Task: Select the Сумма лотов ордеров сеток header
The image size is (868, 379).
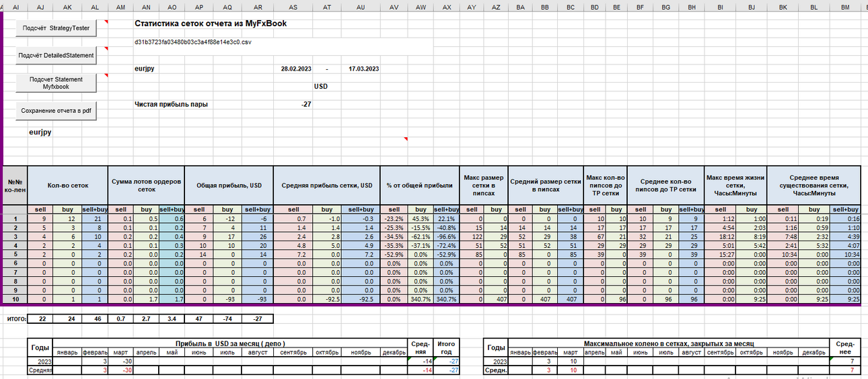Action: coord(146,185)
